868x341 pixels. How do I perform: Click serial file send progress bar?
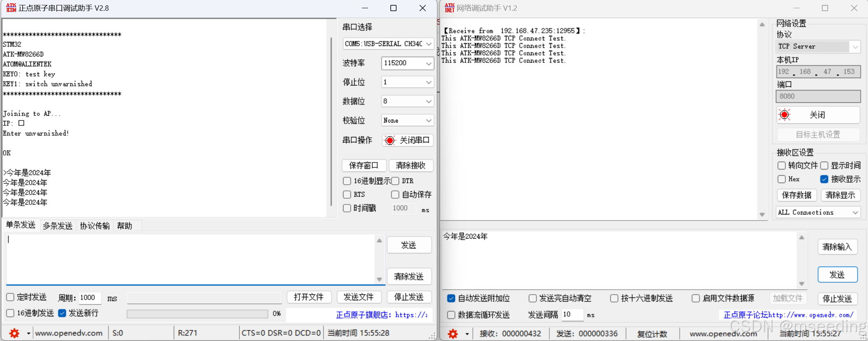coord(198,314)
